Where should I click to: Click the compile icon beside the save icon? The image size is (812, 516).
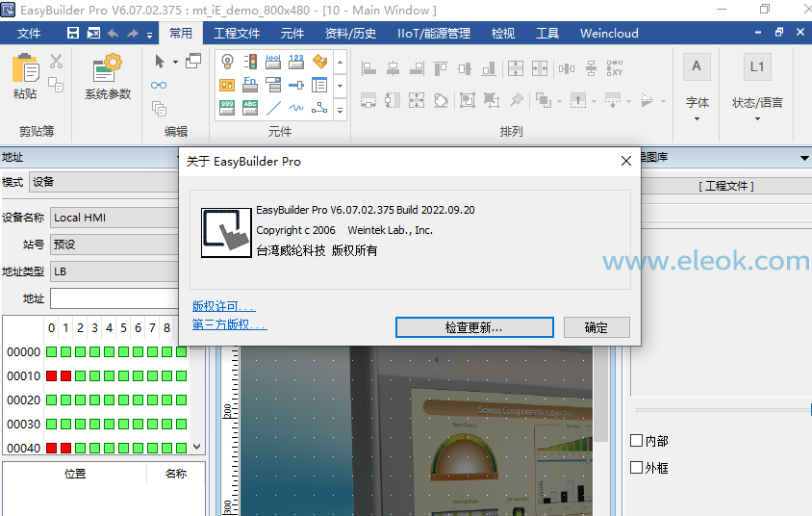pos(93,33)
